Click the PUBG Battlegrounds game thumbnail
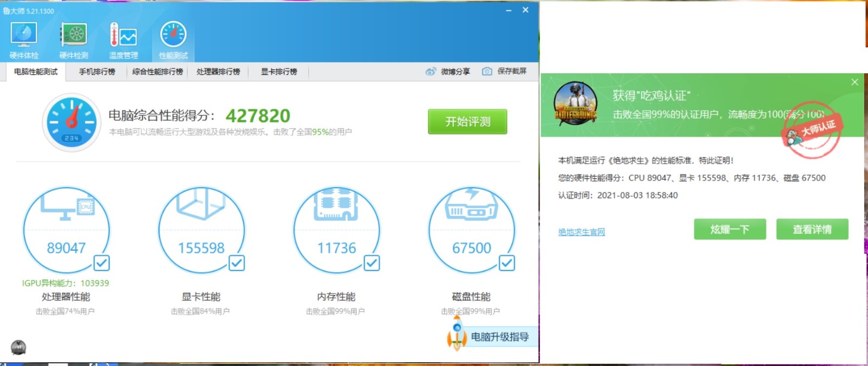868x366 pixels. tap(576, 104)
